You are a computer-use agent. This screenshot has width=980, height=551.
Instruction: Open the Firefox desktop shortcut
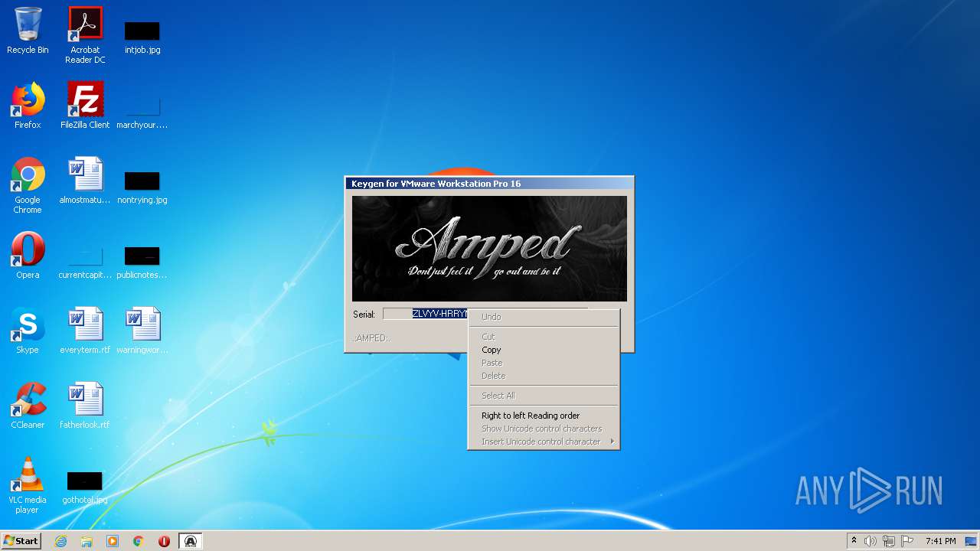28,106
